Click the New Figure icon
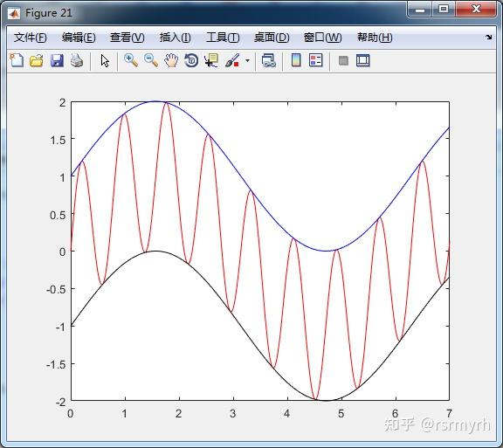The height and width of the screenshot is (448, 503). pos(17,60)
